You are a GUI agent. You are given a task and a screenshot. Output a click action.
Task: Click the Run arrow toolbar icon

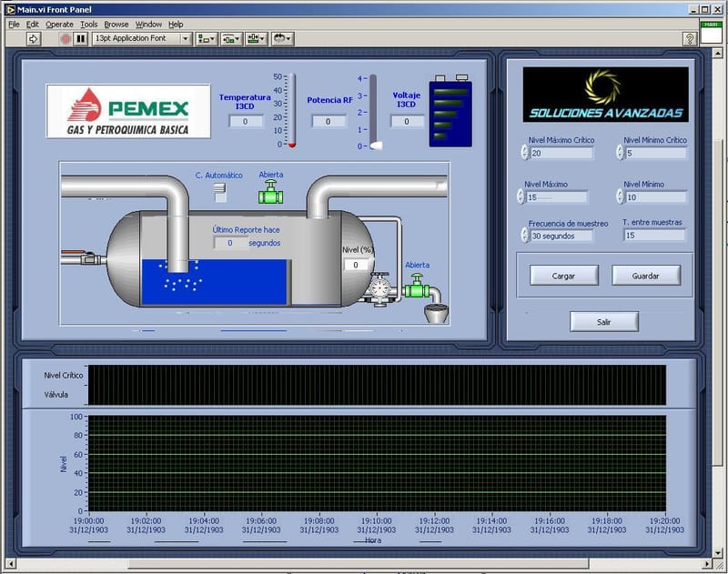(x=33, y=39)
